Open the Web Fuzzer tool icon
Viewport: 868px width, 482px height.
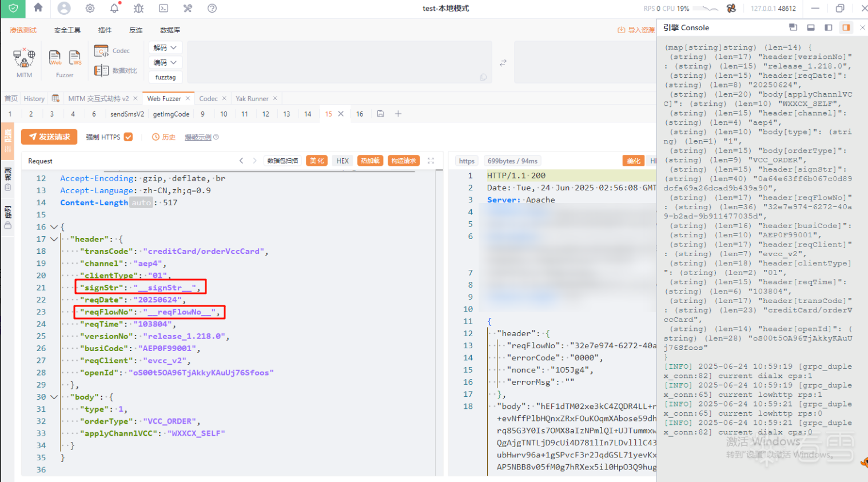click(55, 58)
